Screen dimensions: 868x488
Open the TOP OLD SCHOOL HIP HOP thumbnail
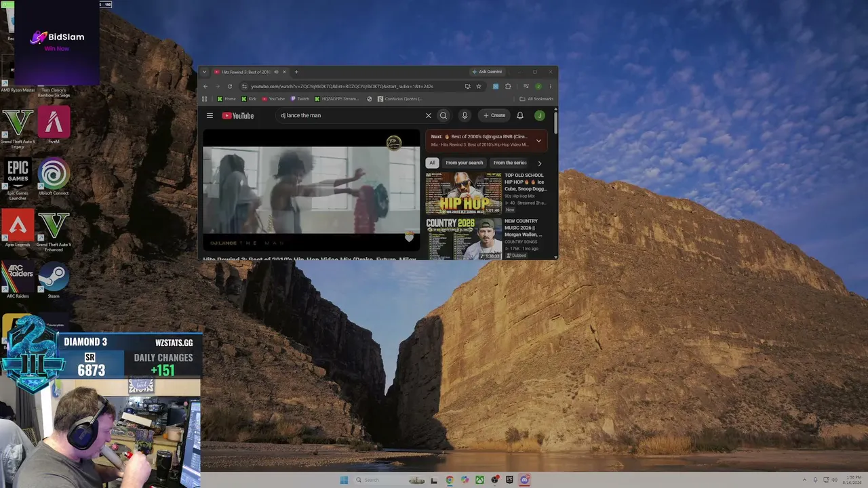coord(464,192)
